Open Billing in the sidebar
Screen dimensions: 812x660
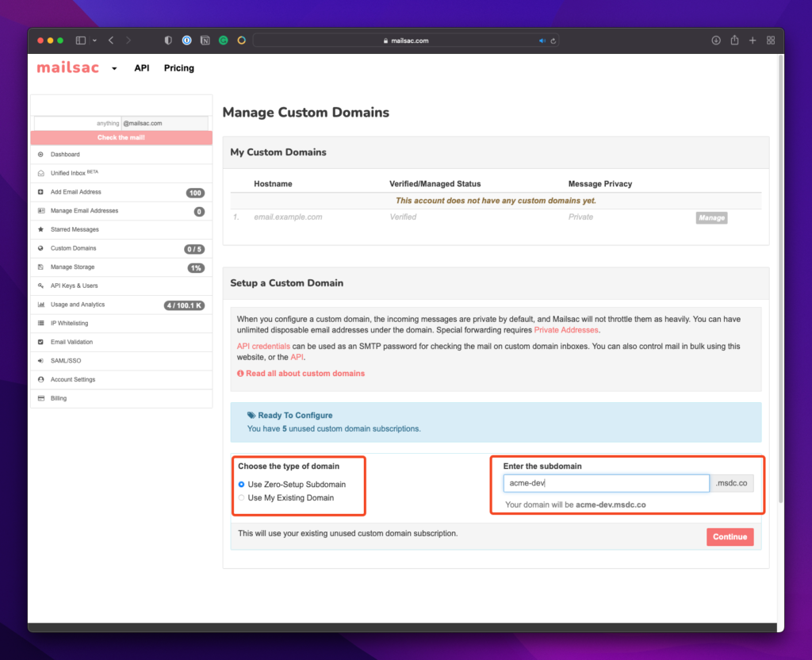[121, 398]
